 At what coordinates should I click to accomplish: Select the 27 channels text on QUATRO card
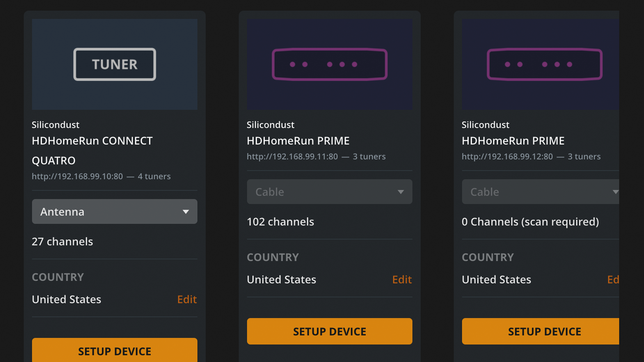click(62, 241)
